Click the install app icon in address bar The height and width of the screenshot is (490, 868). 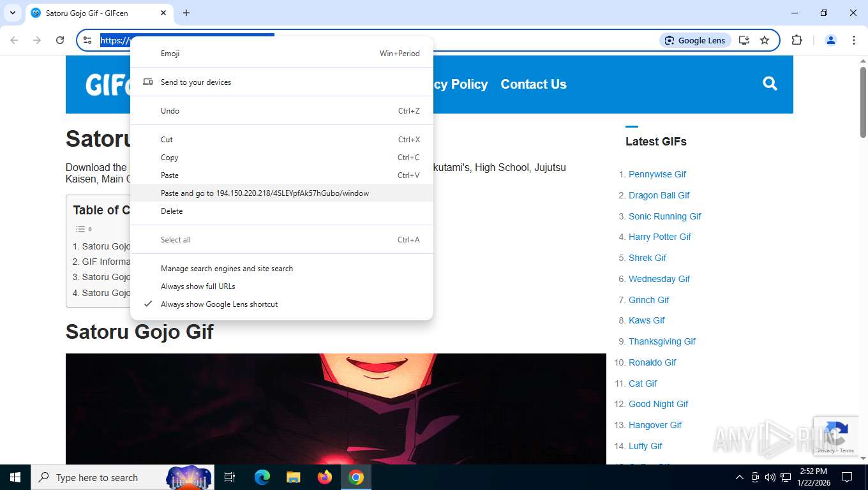[744, 40]
